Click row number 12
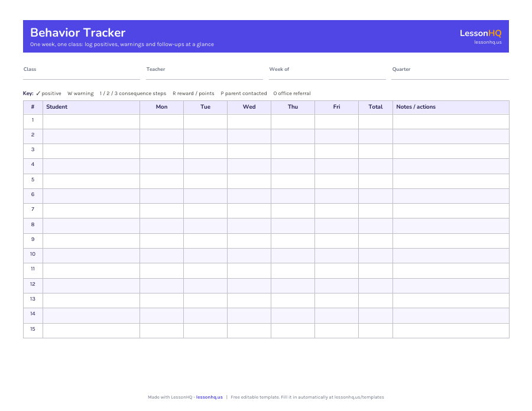This screenshot has height=411, width=532. (33, 284)
